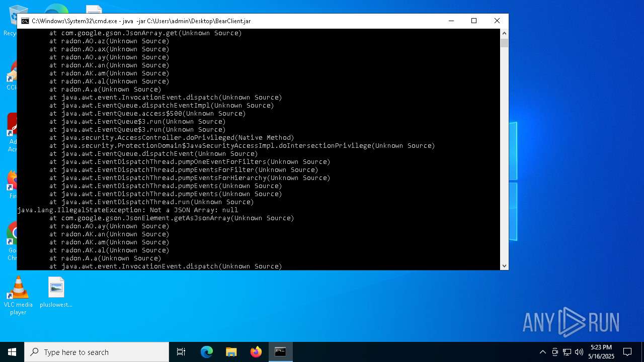The height and width of the screenshot is (362, 644).
Task: Click the 'radon.AO.ax' stack line
Action: [x=109, y=49]
